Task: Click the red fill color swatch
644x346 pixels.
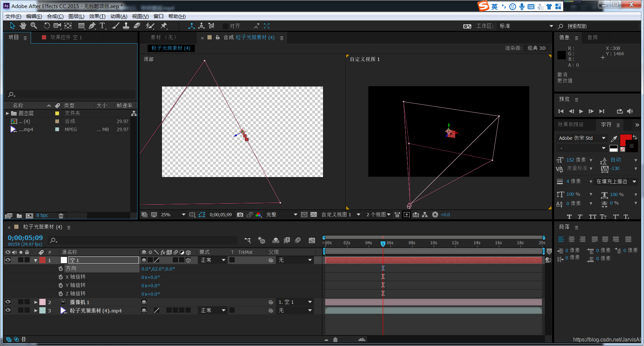Action: 626,139
